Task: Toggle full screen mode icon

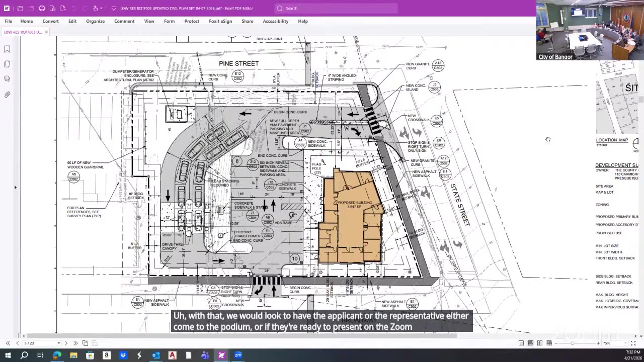Action: click(633, 343)
